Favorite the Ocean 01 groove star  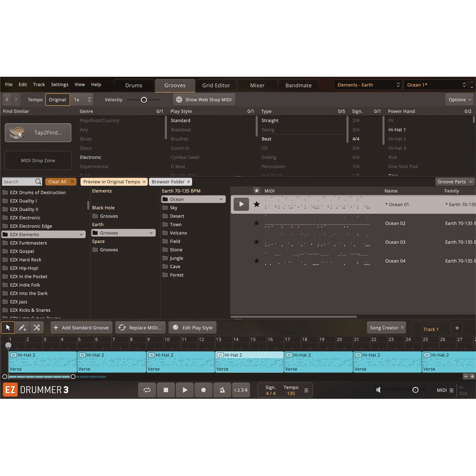pyautogui.click(x=257, y=204)
